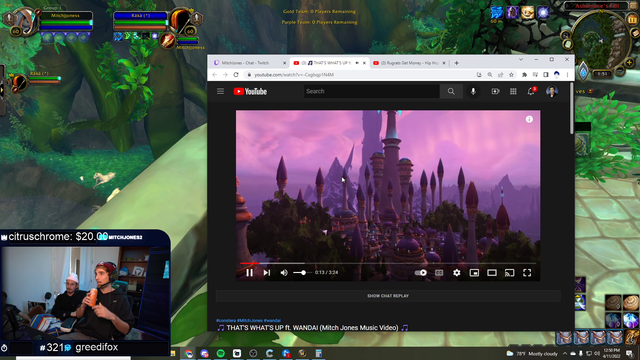Image resolution: width=640 pixels, height=360 pixels.
Task: Switch to miniplayer
Action: tap(474, 273)
